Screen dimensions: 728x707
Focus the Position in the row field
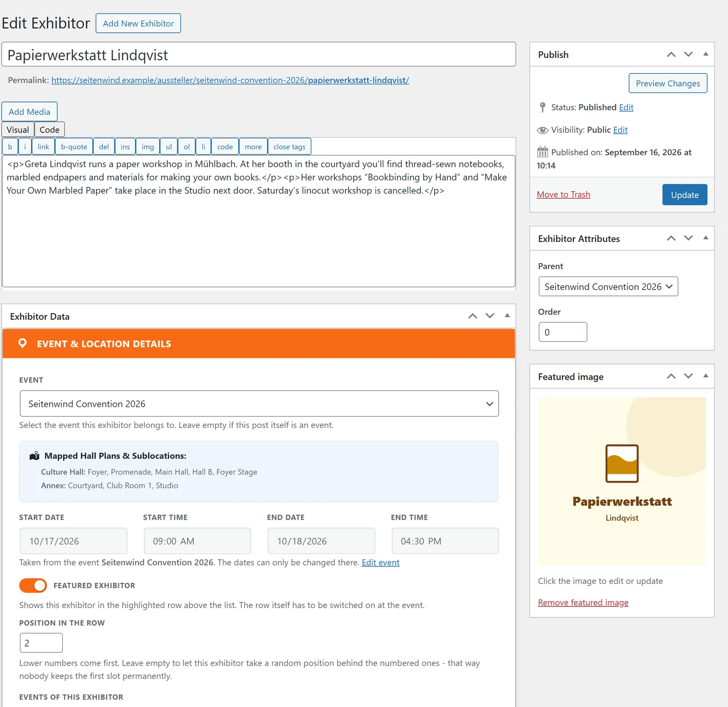(x=41, y=643)
